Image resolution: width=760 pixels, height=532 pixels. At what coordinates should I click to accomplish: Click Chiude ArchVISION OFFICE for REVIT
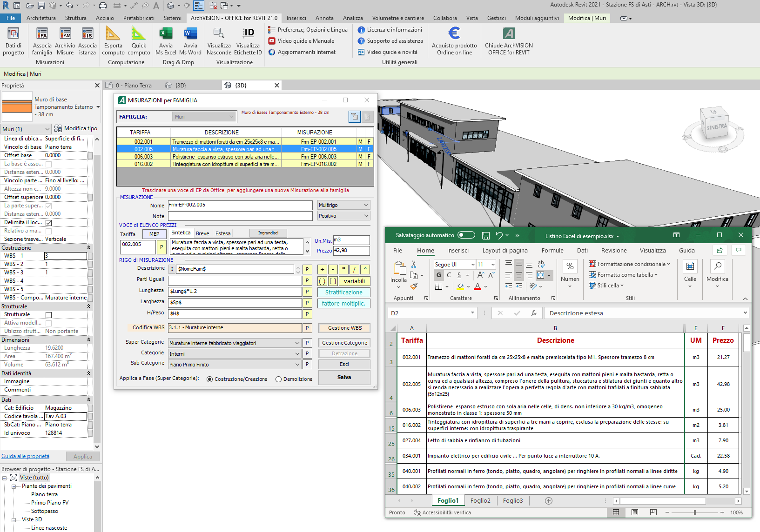click(x=509, y=41)
